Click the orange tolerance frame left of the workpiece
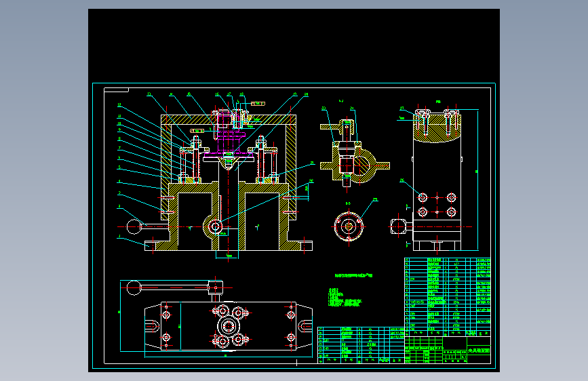 point(197,131)
